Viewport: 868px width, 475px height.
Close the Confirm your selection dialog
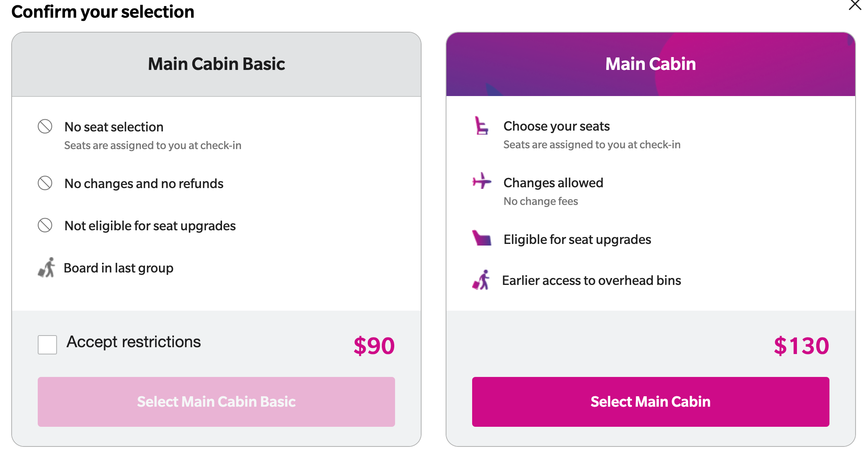(855, 5)
